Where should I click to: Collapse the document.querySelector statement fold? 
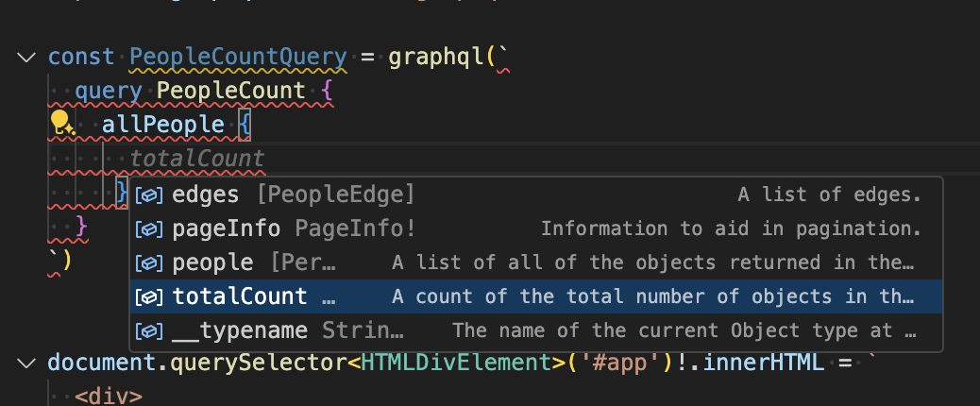pos(25,363)
